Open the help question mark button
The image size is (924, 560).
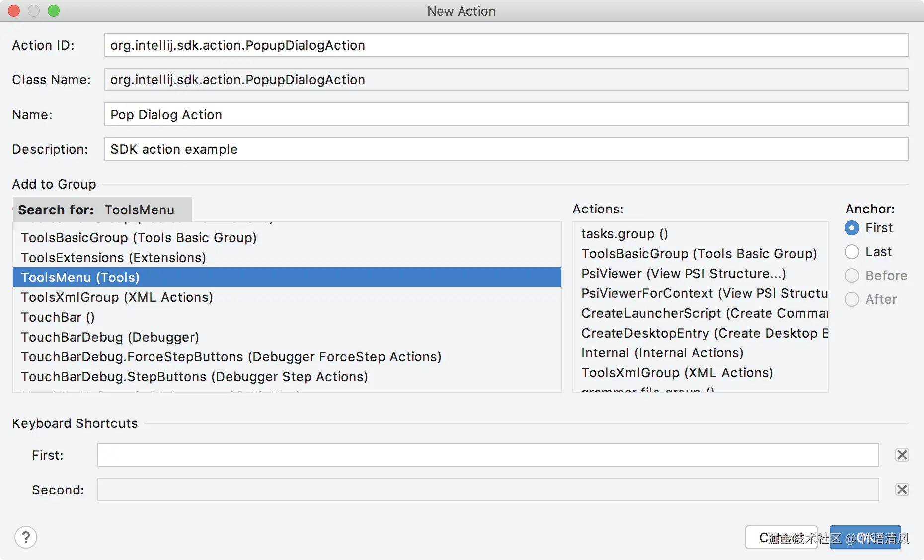26,537
